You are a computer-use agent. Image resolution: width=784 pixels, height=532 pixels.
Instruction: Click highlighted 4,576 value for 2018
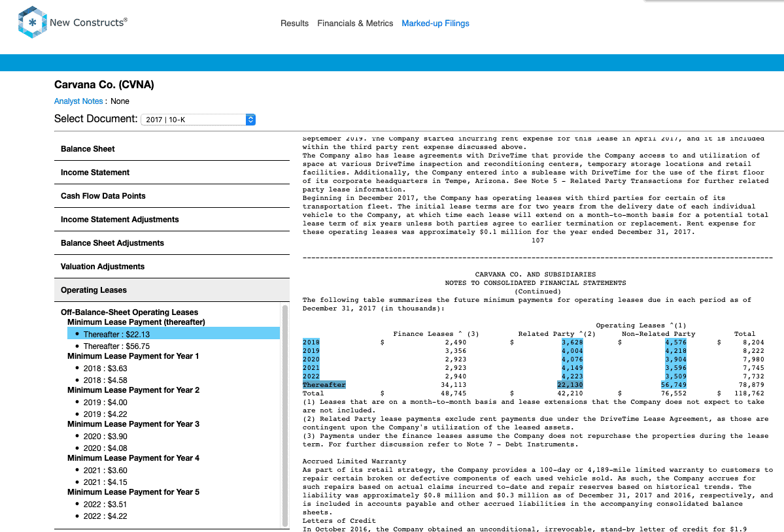(676, 342)
